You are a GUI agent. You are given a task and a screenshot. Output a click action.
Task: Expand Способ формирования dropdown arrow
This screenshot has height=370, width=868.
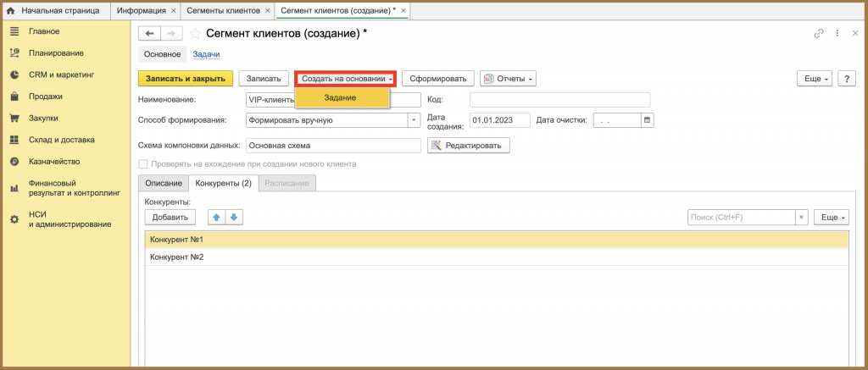pyautogui.click(x=414, y=119)
